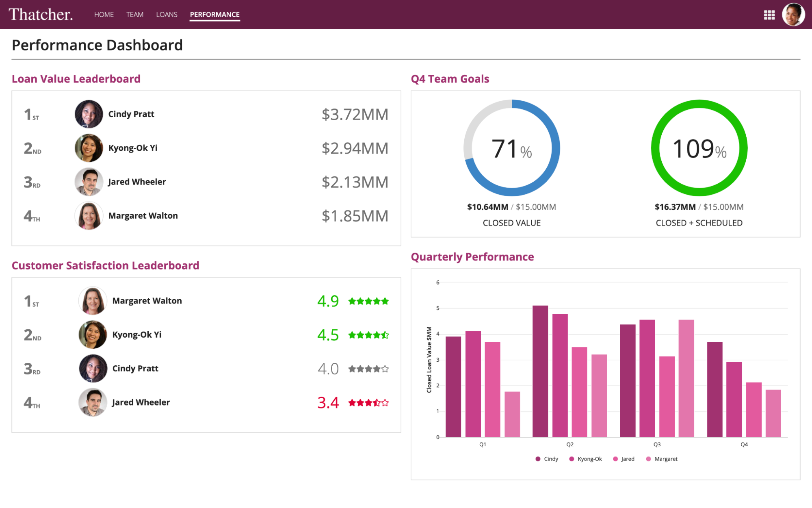Click the 4.9 green star rating icons

(x=368, y=301)
